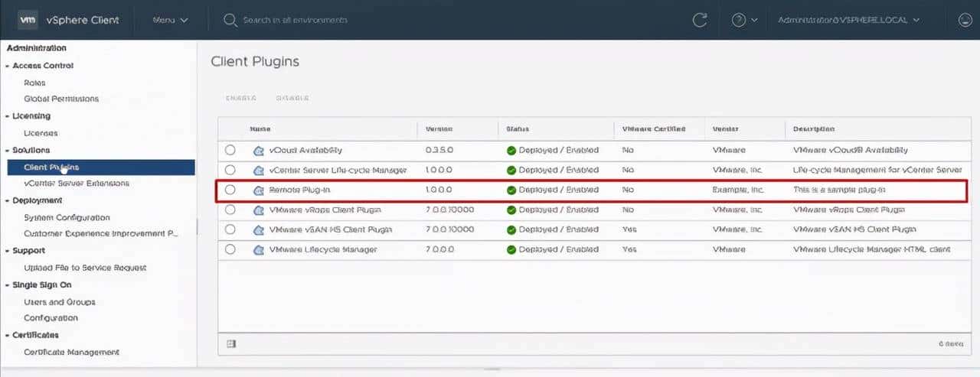The image size is (980, 377).
Task: Open Licenses in sidebar
Action: coord(41,133)
